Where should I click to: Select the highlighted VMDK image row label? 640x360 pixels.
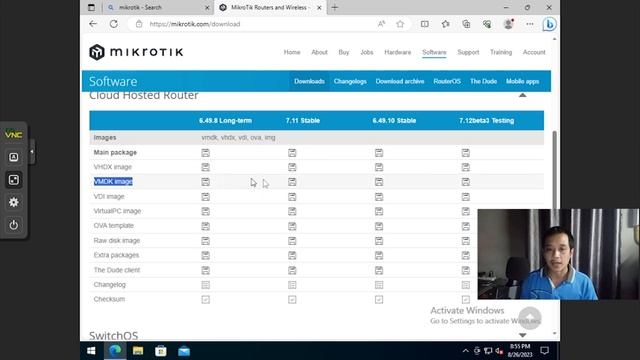click(113, 182)
